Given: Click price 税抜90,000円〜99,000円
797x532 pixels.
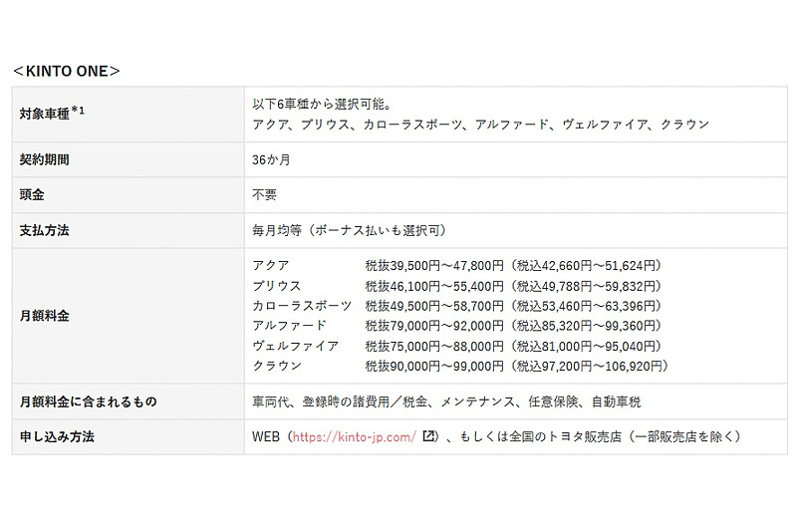Looking at the screenshot, I should click(x=434, y=366).
